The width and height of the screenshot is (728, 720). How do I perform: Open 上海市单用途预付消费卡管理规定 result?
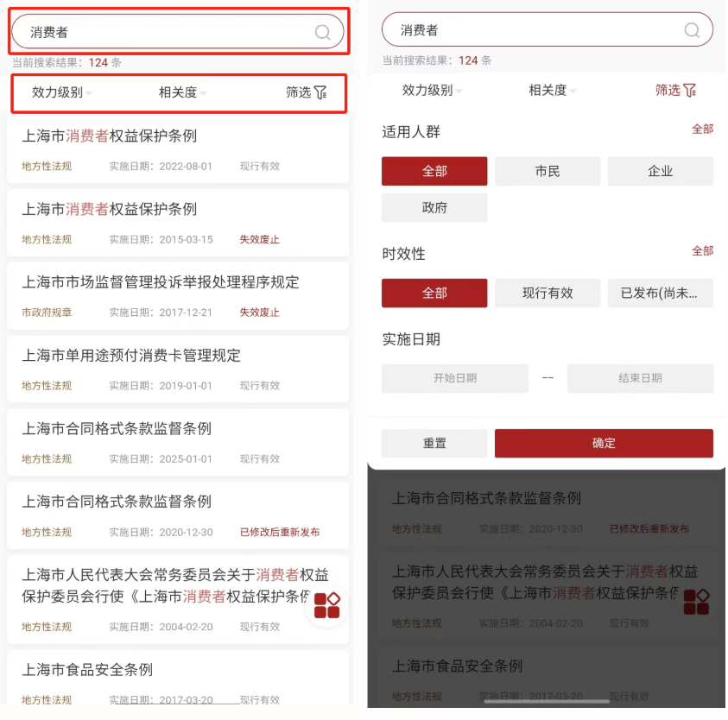tap(178, 369)
